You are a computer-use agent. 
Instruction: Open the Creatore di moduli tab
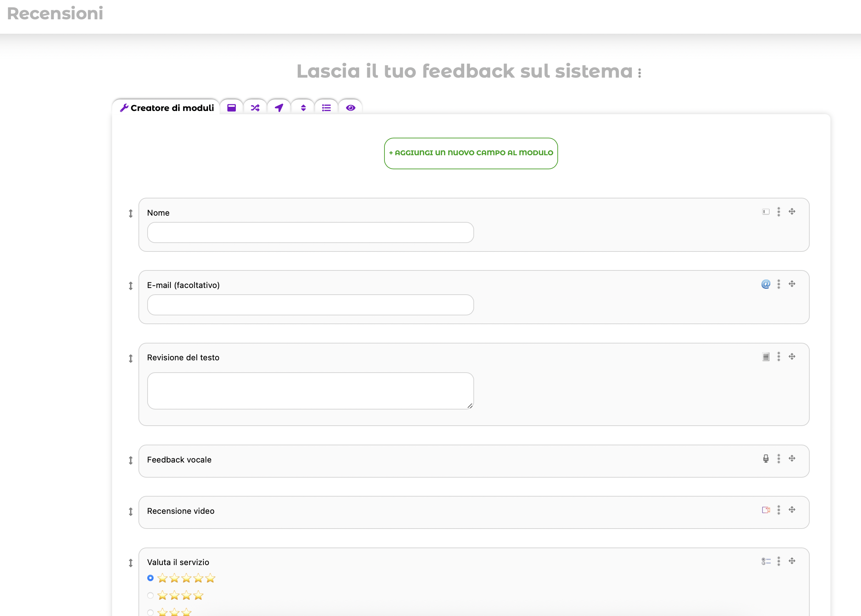[167, 108]
